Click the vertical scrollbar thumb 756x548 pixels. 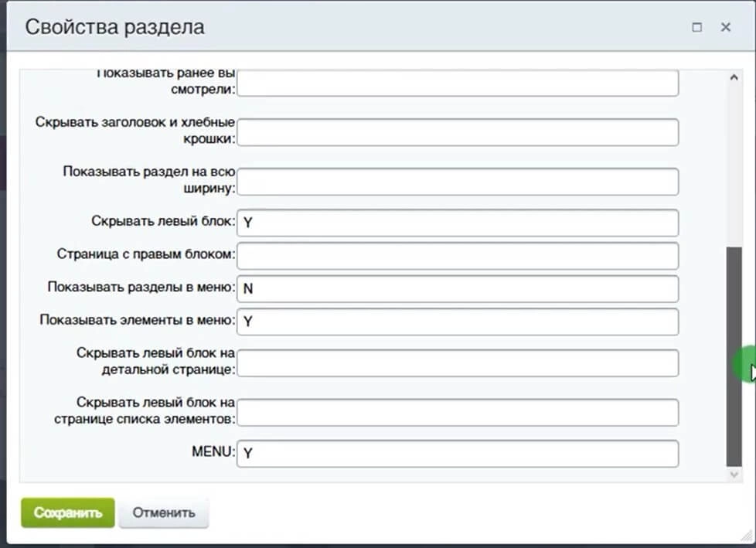(734, 356)
